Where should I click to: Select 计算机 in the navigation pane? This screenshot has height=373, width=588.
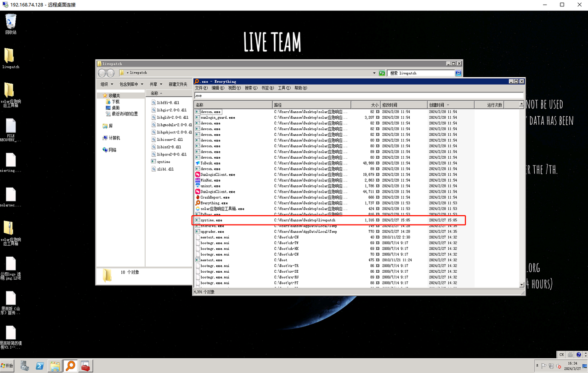point(114,138)
